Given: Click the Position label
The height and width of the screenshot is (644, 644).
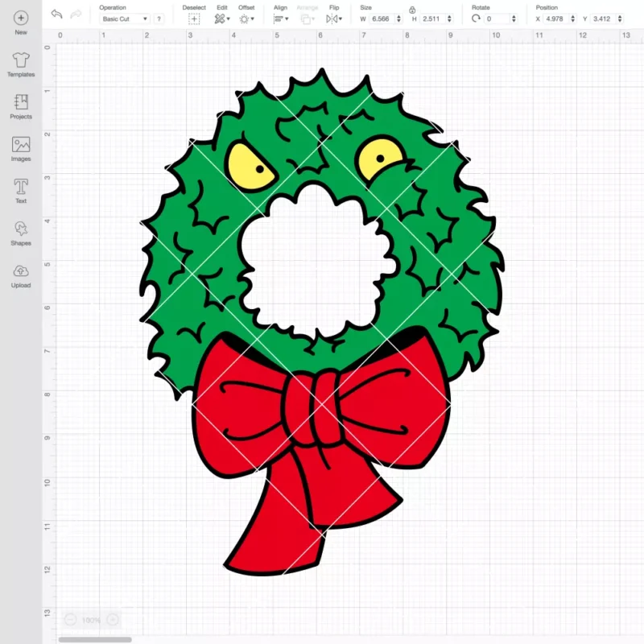Looking at the screenshot, I should coord(547,7).
